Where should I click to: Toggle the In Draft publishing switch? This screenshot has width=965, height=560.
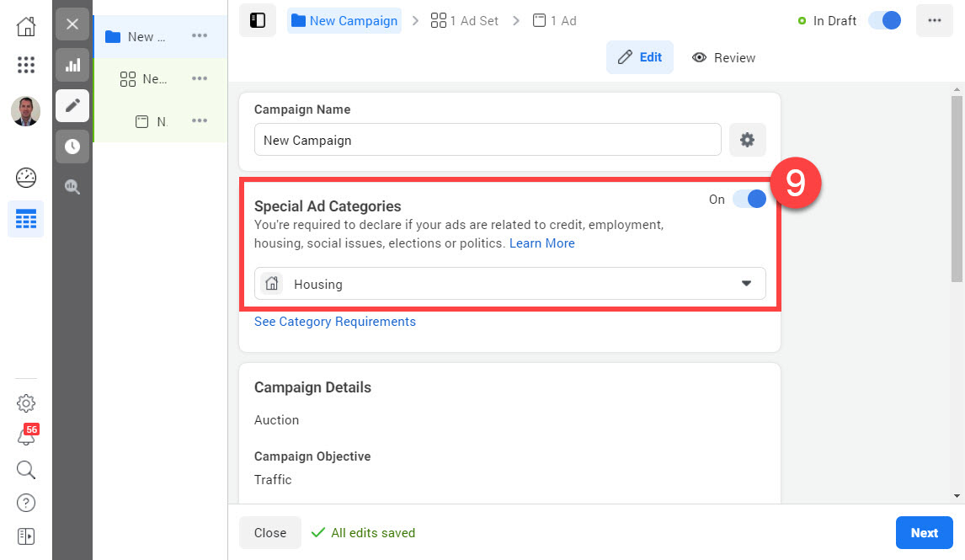coord(883,19)
